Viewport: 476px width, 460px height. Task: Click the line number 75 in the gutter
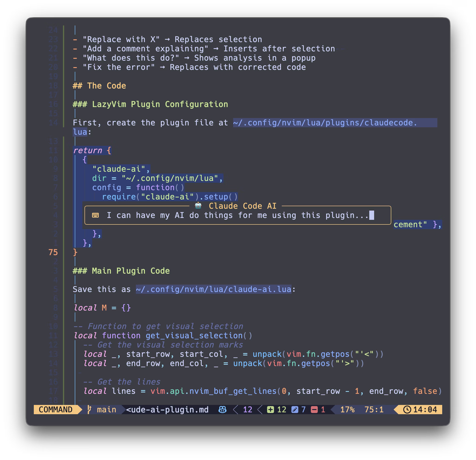tap(53, 252)
